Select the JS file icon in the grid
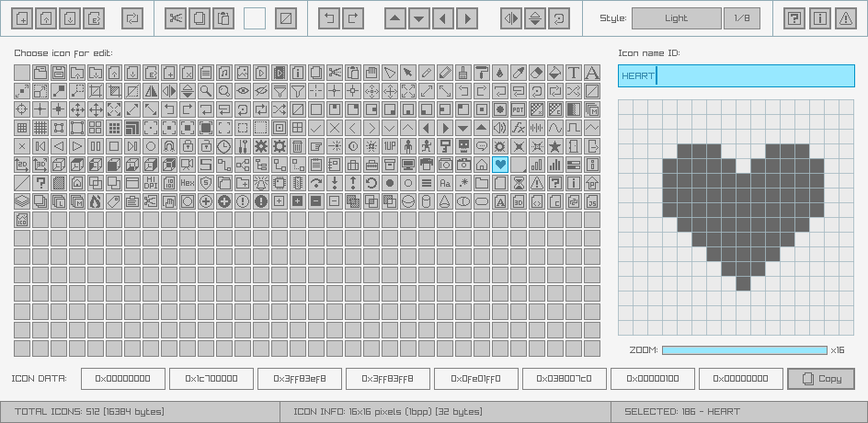 click(x=592, y=201)
